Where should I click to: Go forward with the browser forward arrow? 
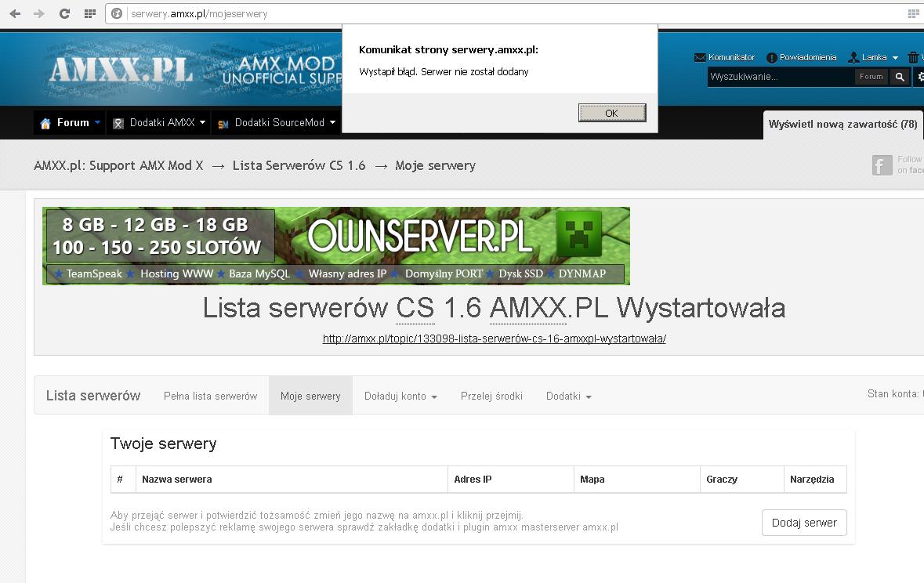coord(39,13)
